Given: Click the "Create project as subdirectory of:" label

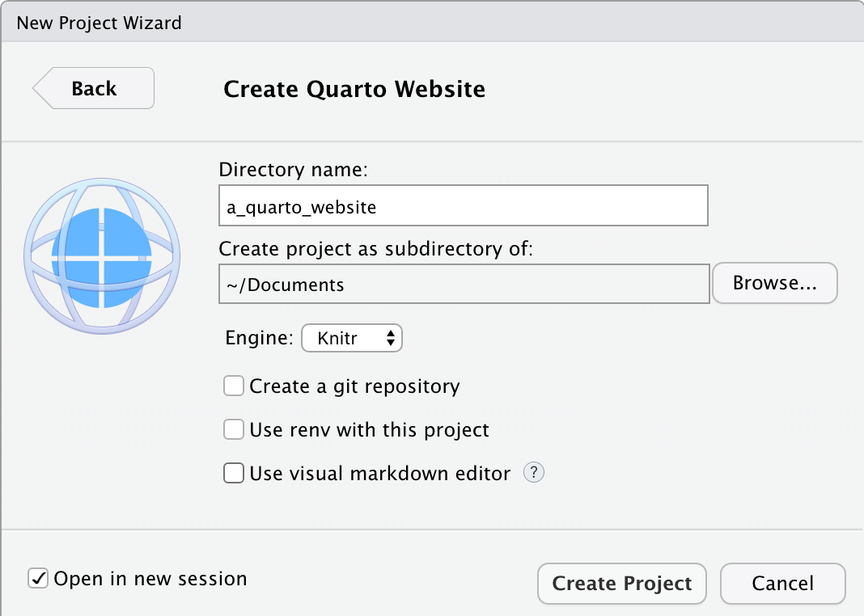Looking at the screenshot, I should pyautogui.click(x=376, y=248).
